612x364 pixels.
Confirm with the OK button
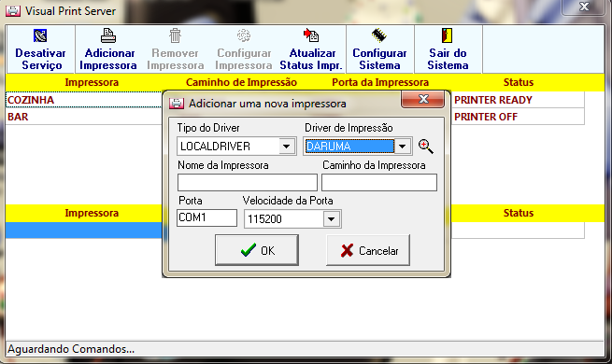[x=257, y=250]
